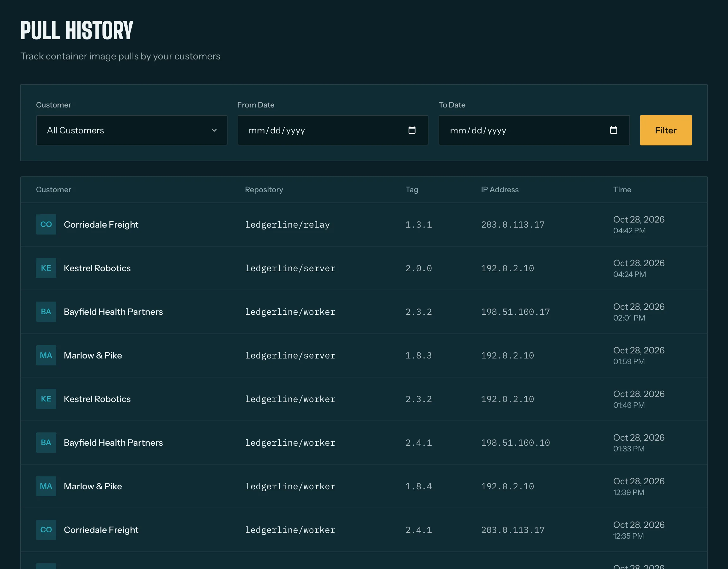Open the From Date calendar picker icon
This screenshot has height=569, width=728.
(412, 130)
